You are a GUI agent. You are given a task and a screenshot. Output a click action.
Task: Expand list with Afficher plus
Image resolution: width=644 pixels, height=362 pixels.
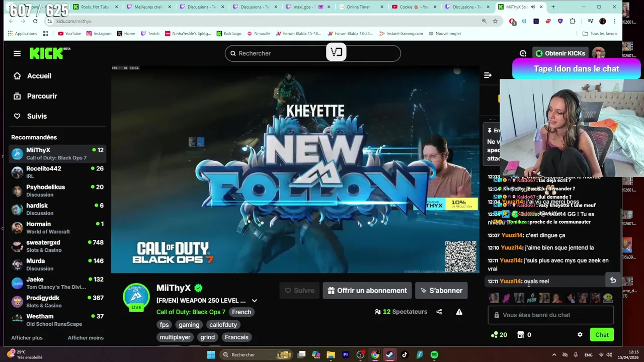(27, 338)
